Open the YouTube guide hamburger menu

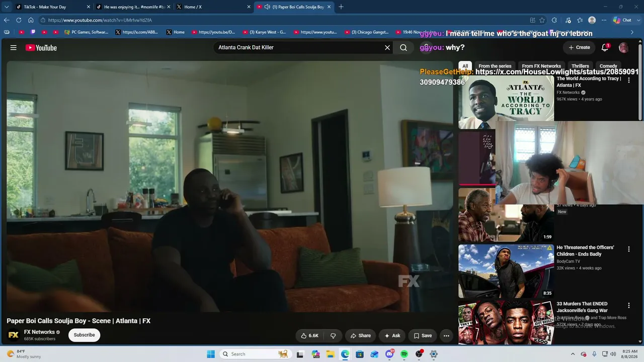click(14, 48)
